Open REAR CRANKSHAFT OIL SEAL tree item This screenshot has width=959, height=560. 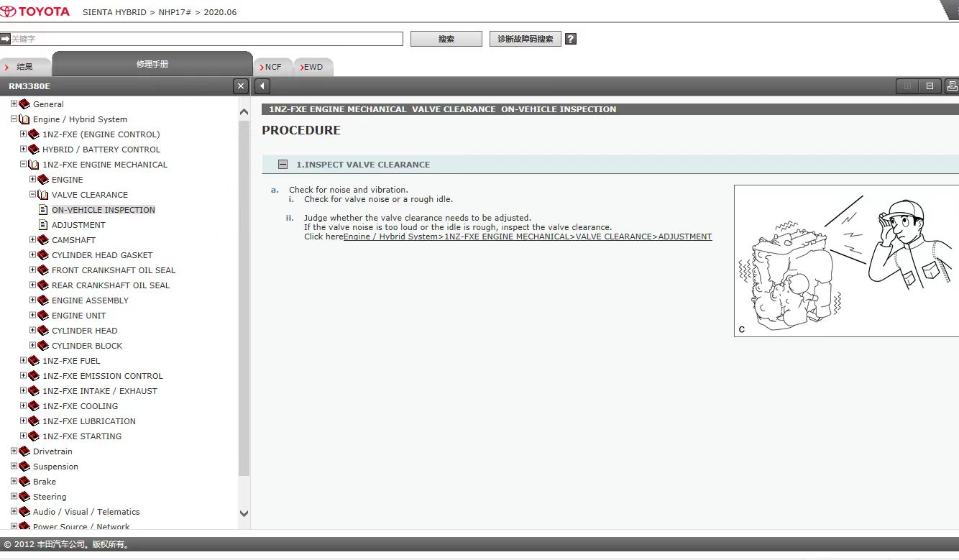[111, 285]
